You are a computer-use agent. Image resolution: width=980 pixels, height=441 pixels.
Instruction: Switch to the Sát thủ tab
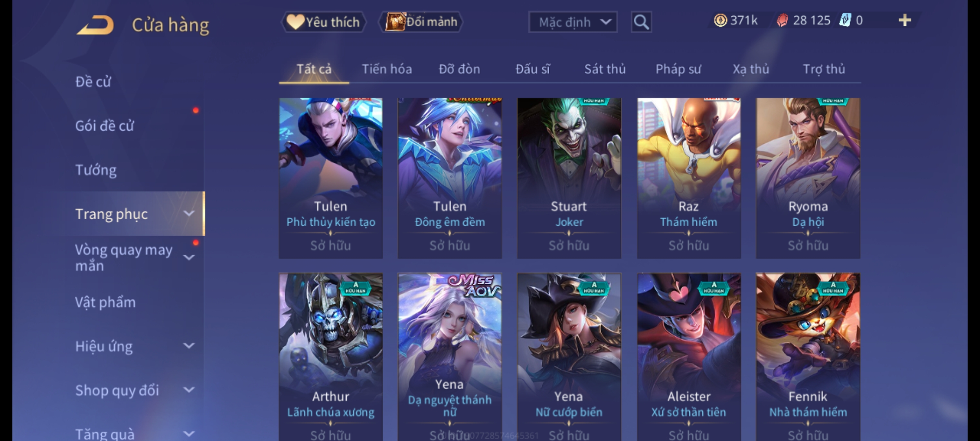tap(605, 69)
